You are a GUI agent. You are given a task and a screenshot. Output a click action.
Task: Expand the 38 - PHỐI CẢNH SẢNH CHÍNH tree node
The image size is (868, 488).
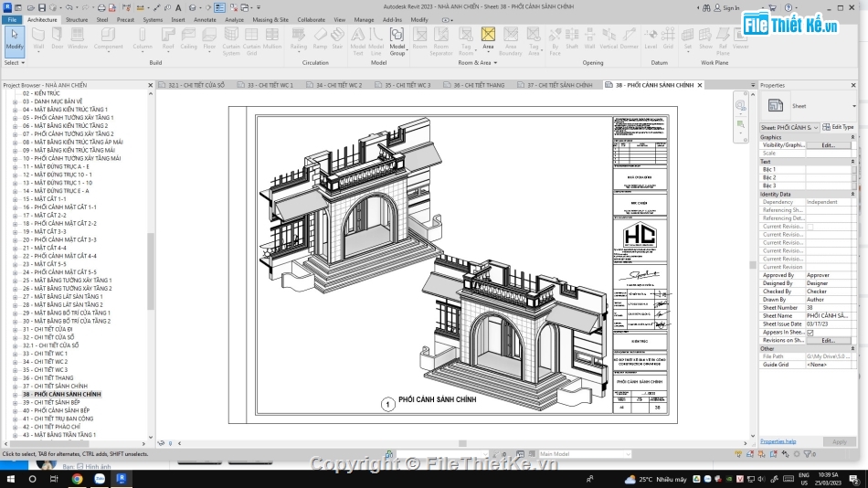pos(15,395)
